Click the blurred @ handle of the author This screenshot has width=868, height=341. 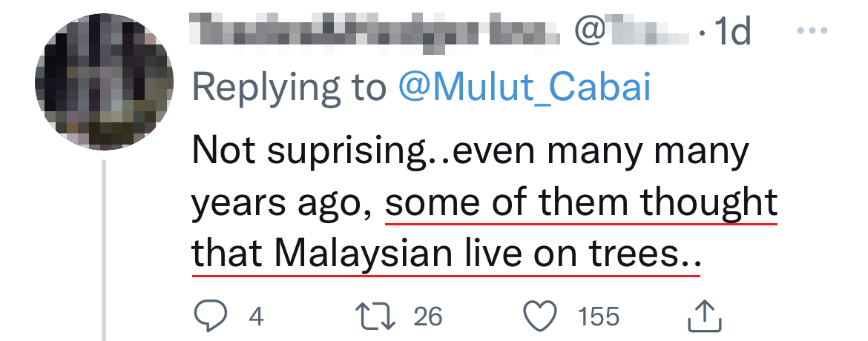coord(635,32)
